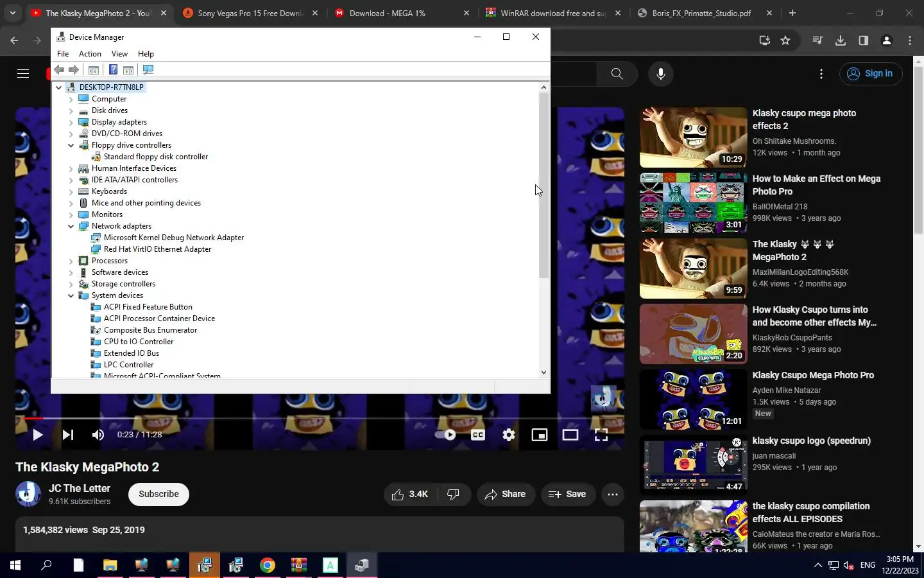Click video progress bar in player

(x=320, y=418)
